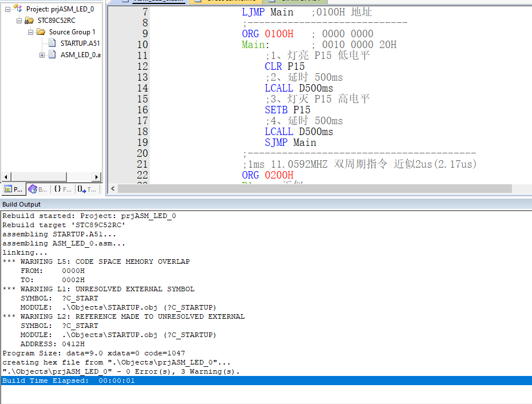Click the ASM_LED_0 file document icon
Viewport: 532px width, 404px height.
click(x=52, y=54)
